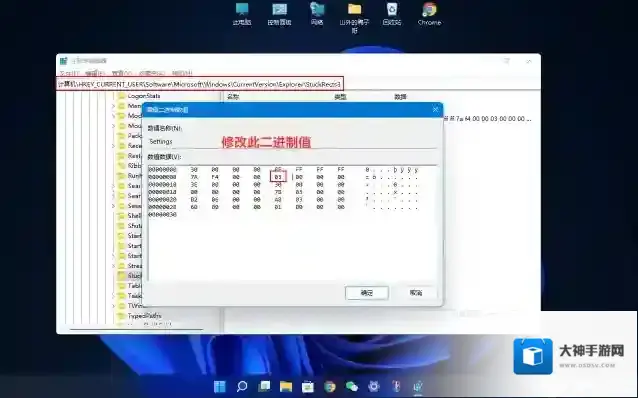This screenshot has height=398, width=638.
Task: Click the F4 byte in row 00000008
Action: coord(215,177)
